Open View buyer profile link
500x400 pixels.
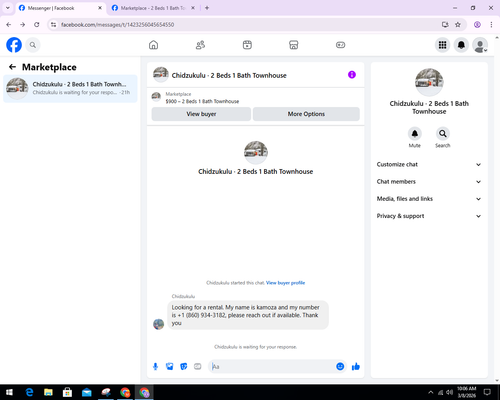pos(285,283)
